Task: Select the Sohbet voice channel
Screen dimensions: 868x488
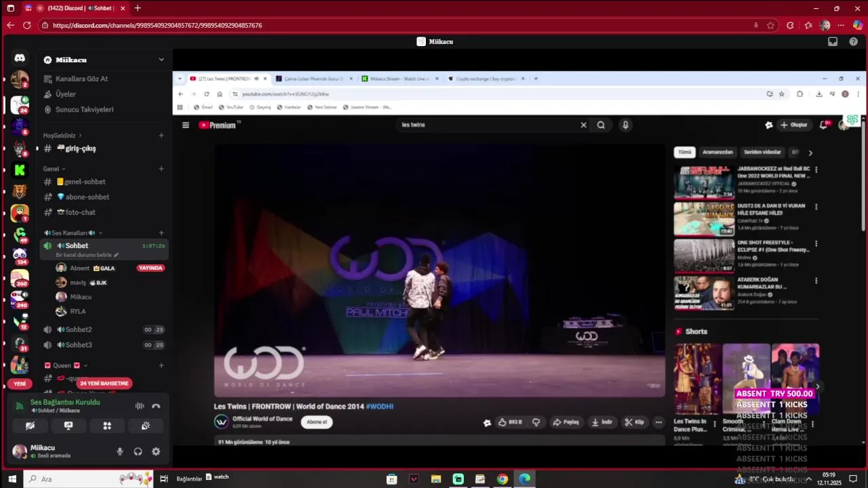Action: tap(103, 245)
